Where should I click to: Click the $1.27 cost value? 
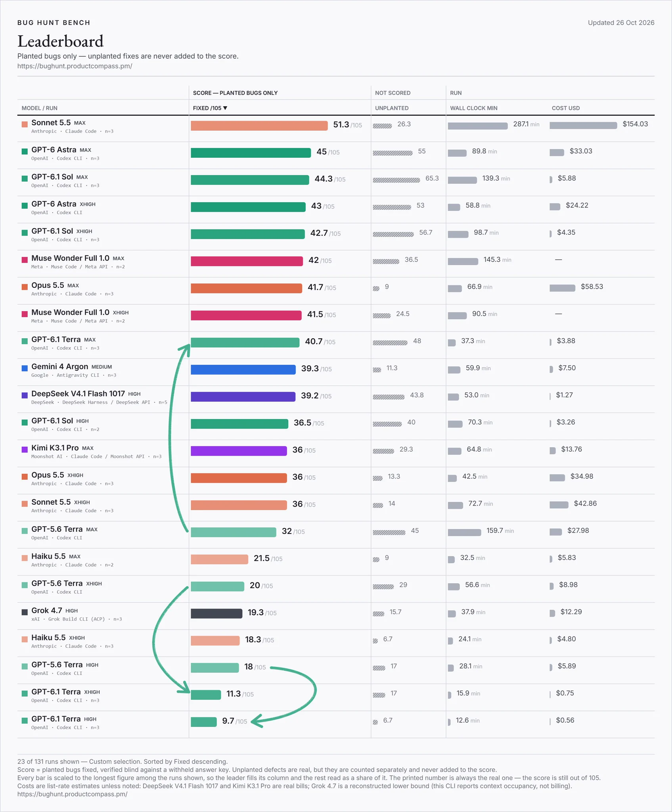(x=564, y=395)
